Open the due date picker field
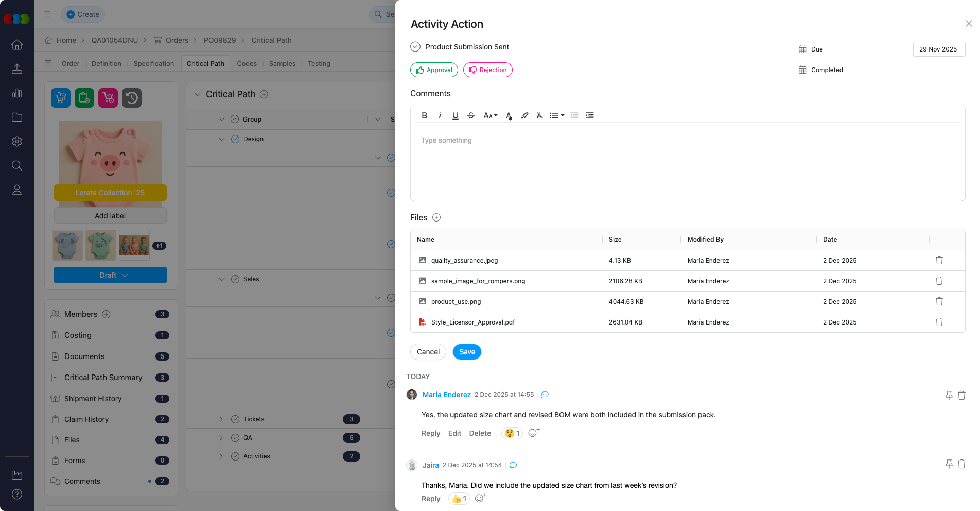Image resolution: width=980 pixels, height=511 pixels. (938, 49)
